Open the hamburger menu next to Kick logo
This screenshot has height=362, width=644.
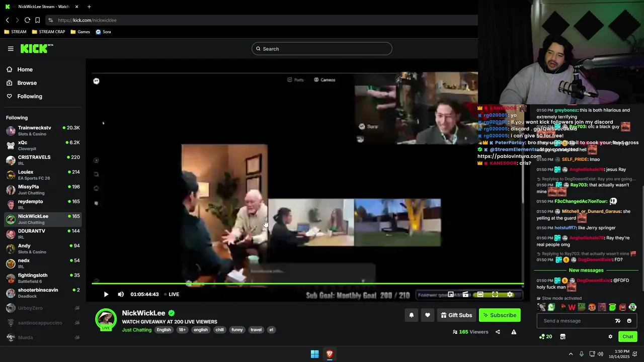pyautogui.click(x=11, y=49)
